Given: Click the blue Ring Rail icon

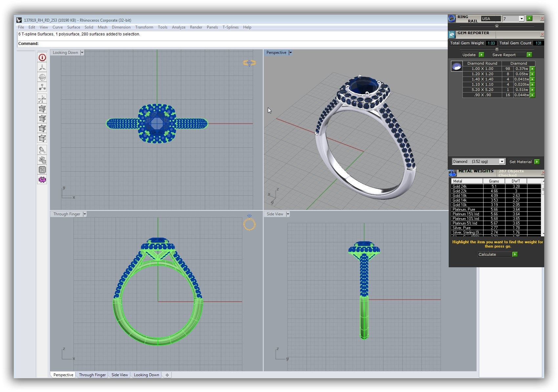Looking at the screenshot, I should [452, 19].
